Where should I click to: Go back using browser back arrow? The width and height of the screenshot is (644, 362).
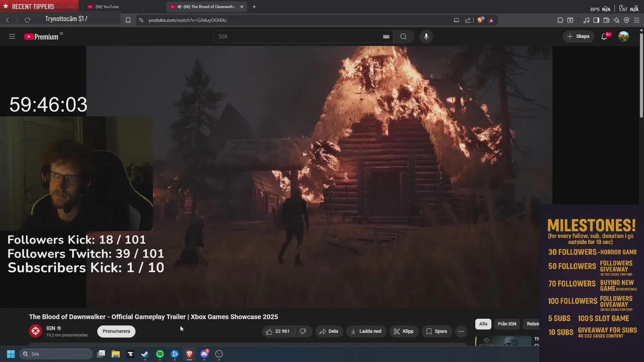7,20
